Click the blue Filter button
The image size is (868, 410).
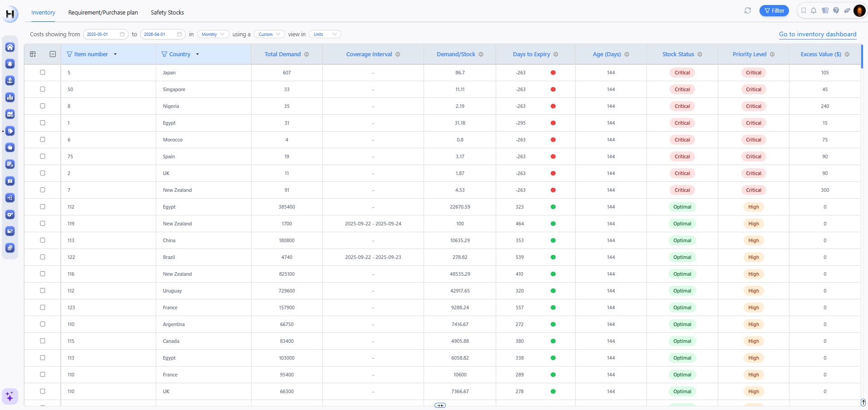click(774, 10)
